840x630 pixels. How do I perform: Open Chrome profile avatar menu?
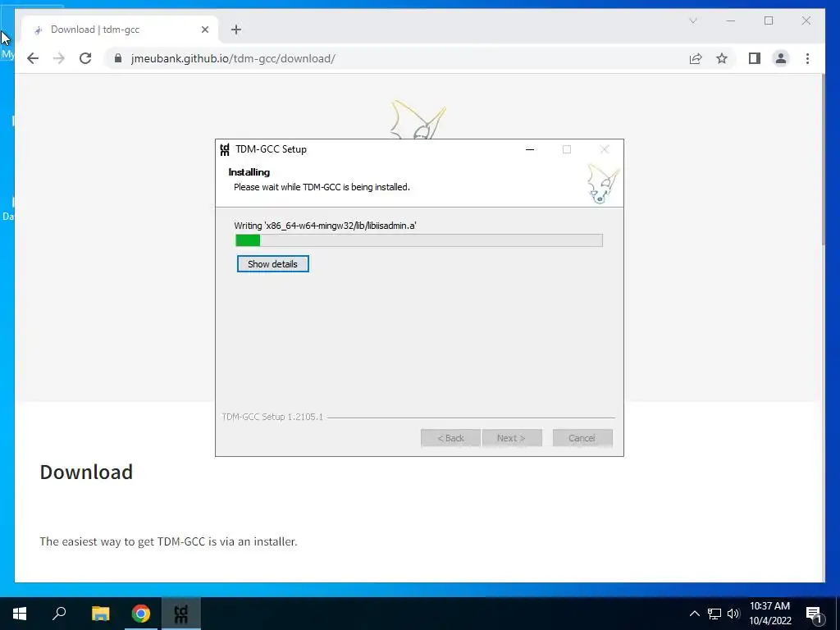click(x=781, y=58)
